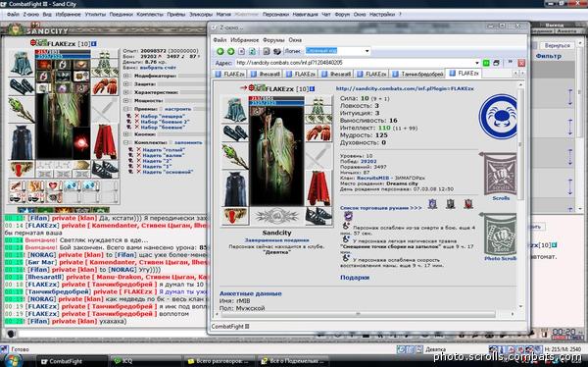The width and height of the screenshot is (588, 367).
Task: Open the address bar dropdown arrow in Z-окно
Action: click(x=477, y=63)
